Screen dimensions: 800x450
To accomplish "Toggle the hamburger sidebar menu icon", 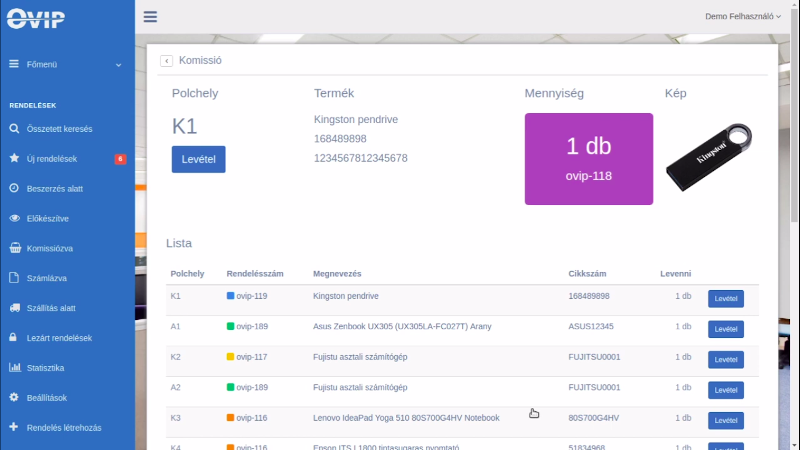I will pos(150,17).
